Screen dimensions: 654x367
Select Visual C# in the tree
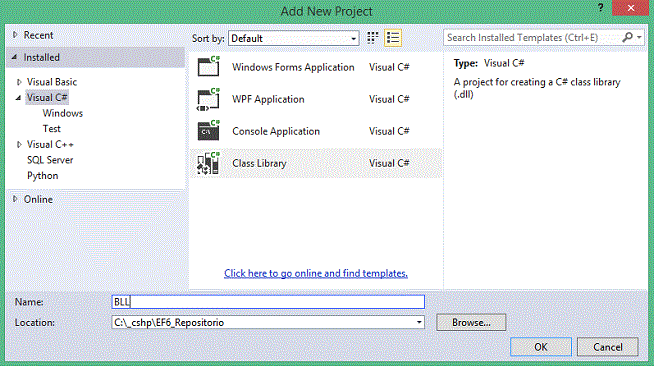pyautogui.click(x=47, y=98)
